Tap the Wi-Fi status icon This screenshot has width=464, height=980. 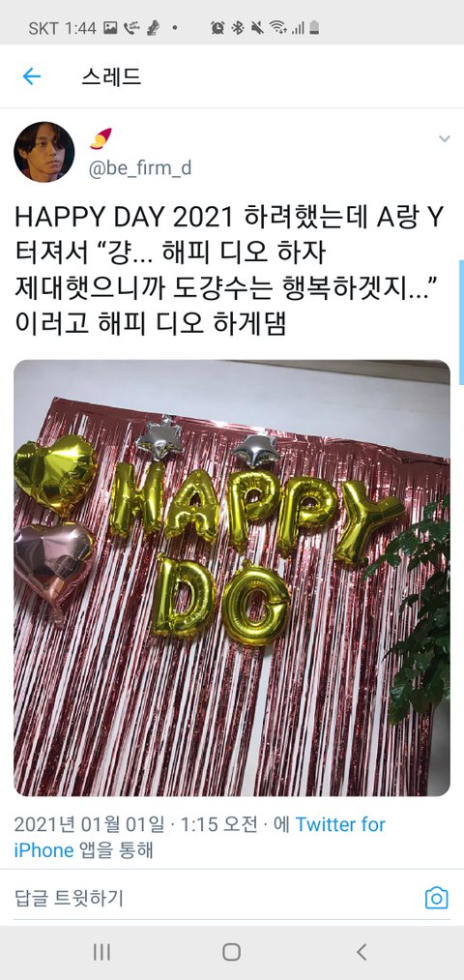point(277,27)
